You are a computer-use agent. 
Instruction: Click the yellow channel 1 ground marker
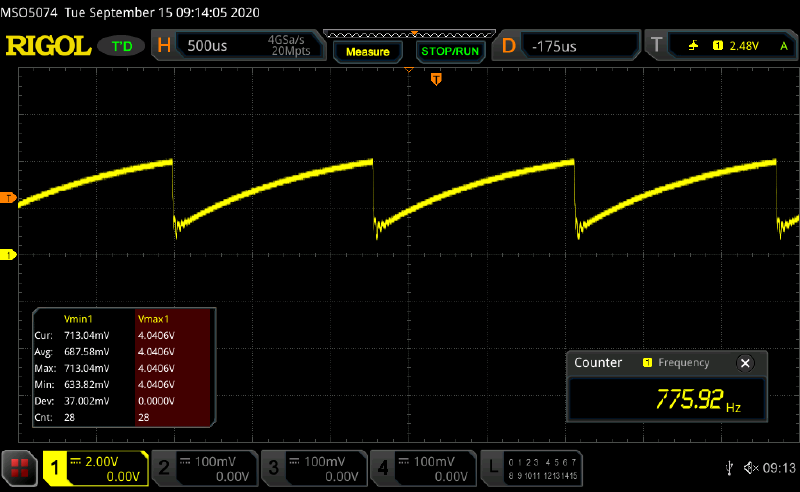[8, 255]
